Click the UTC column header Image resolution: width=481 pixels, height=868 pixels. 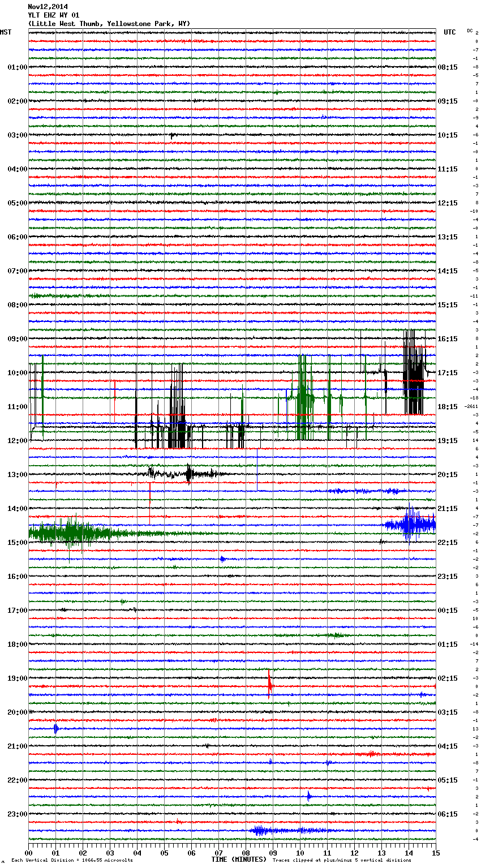point(449,32)
